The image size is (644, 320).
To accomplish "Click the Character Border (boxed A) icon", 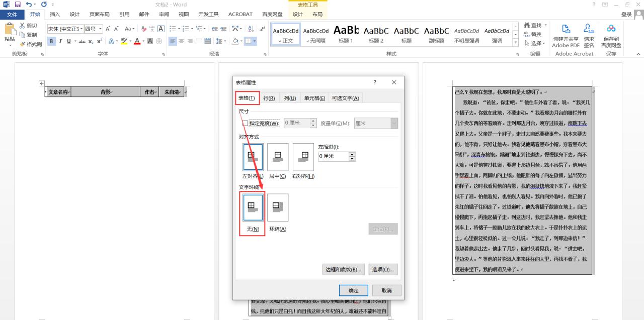I will (160, 29).
